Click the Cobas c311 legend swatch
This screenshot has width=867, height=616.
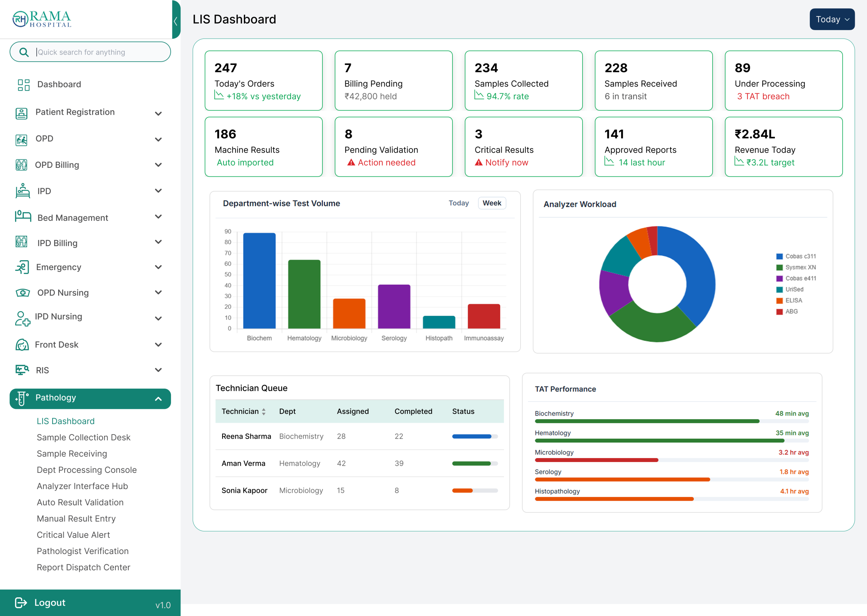tap(779, 257)
